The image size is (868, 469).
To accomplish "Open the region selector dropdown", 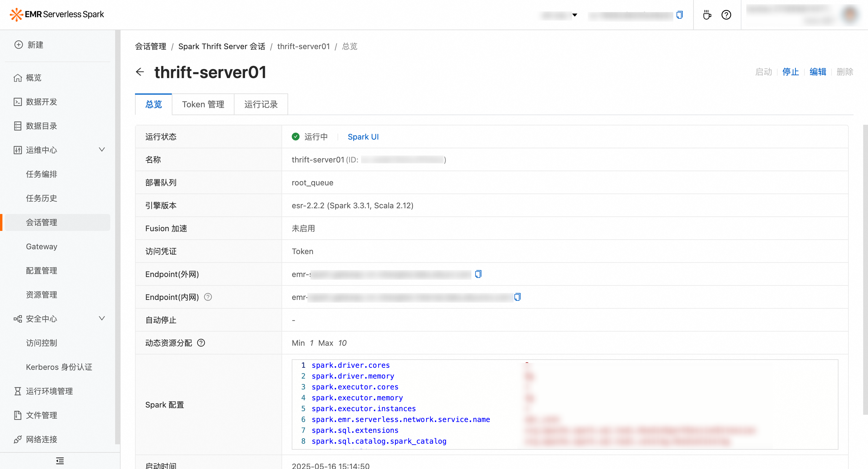I will coord(574,15).
